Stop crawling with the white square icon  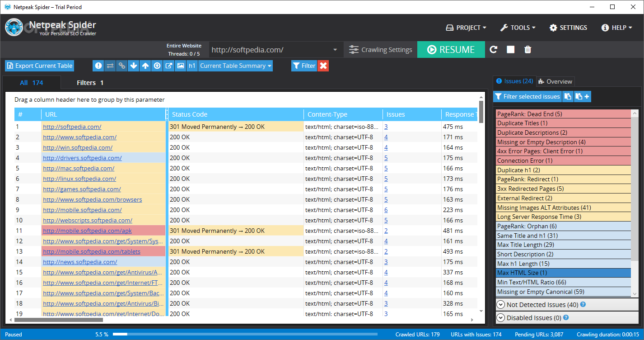511,50
